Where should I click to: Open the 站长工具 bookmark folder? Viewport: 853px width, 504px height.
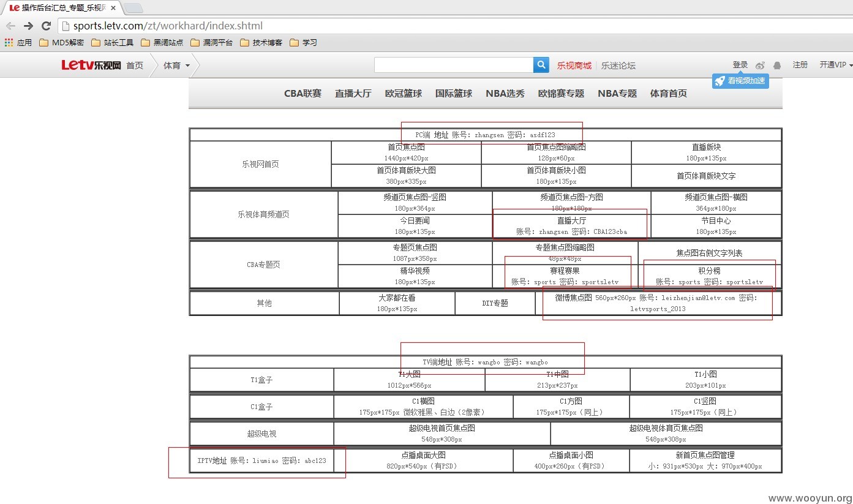point(113,42)
